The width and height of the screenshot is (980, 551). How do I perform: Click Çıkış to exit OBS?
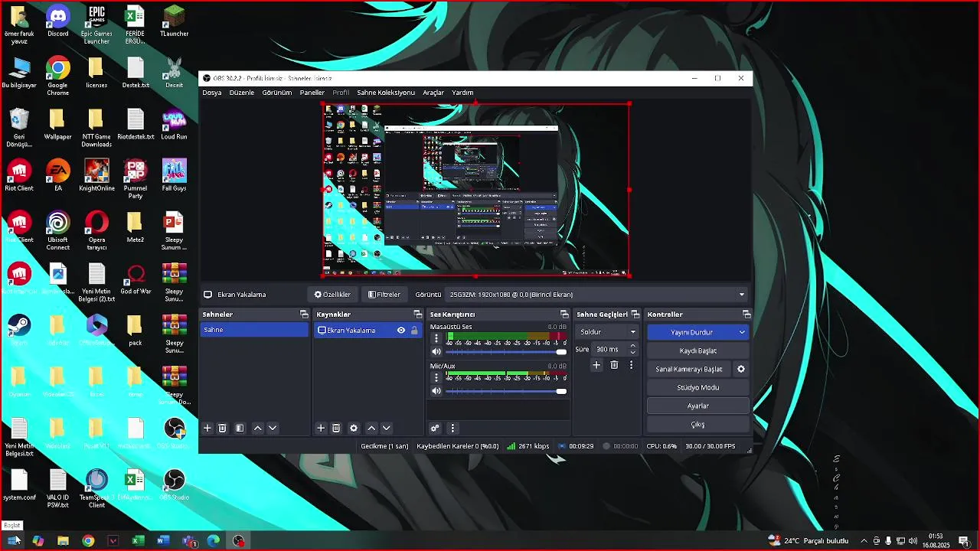[x=698, y=424]
